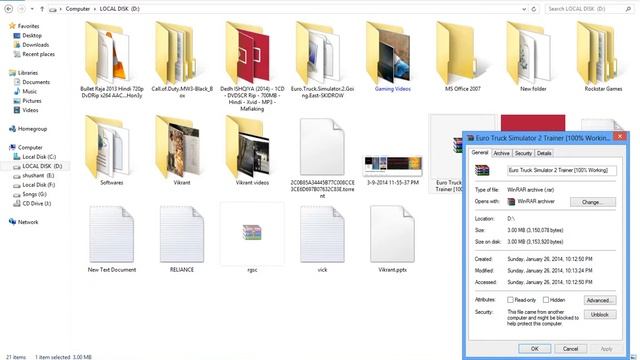The image size is (640, 360).
Task: Cancel the Properties dialog
Action: pyautogui.click(x=570, y=349)
